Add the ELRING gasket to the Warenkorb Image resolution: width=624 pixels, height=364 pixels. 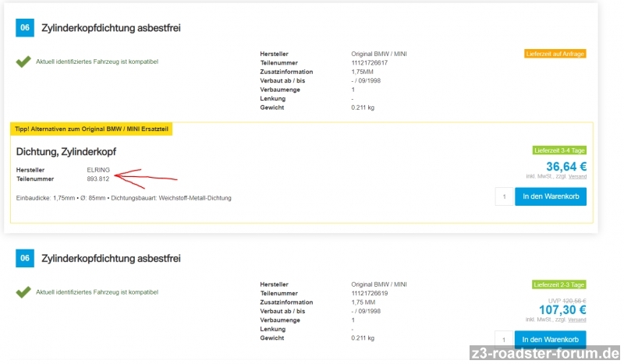coord(550,196)
